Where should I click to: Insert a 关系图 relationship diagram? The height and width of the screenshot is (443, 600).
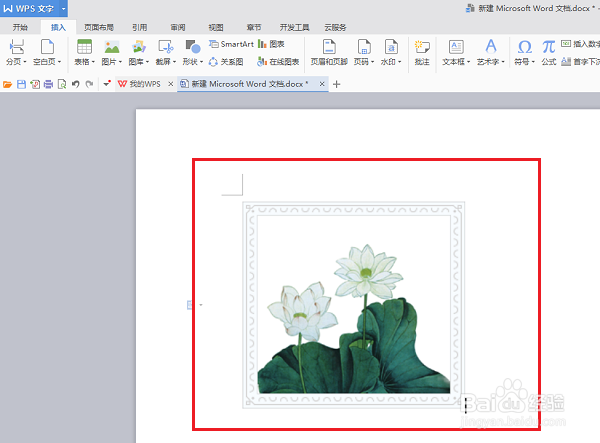226,62
